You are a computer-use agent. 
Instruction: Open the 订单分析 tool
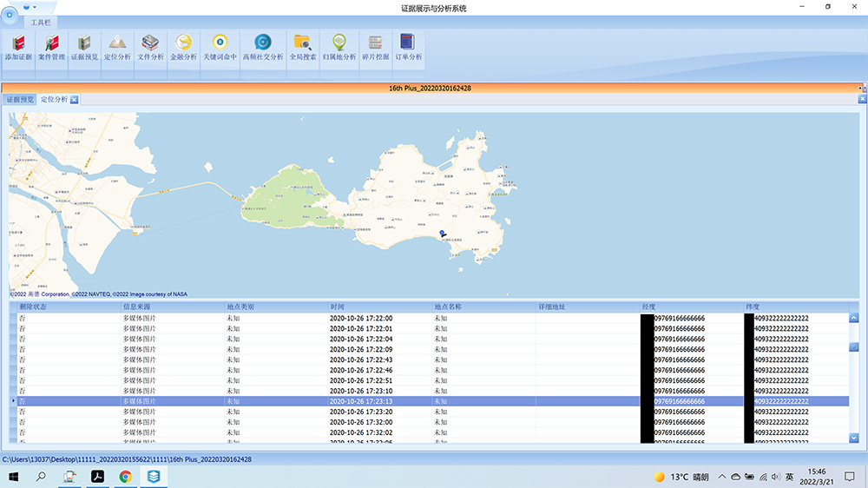(x=409, y=48)
